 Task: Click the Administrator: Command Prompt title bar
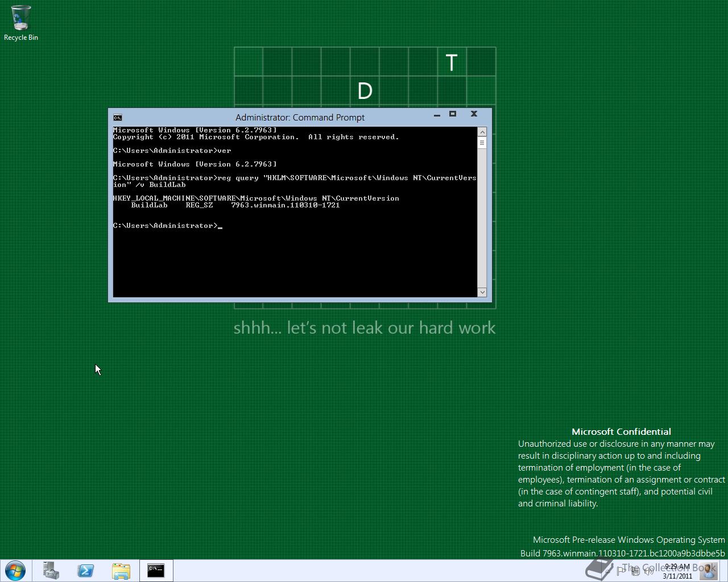pyautogui.click(x=300, y=117)
